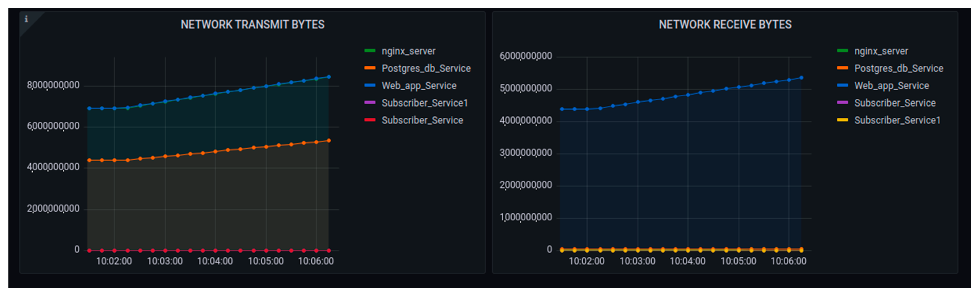Screen dimensions: 980x298
Task: Click the green nginx_server swatch in receive legend
Action: (x=842, y=51)
